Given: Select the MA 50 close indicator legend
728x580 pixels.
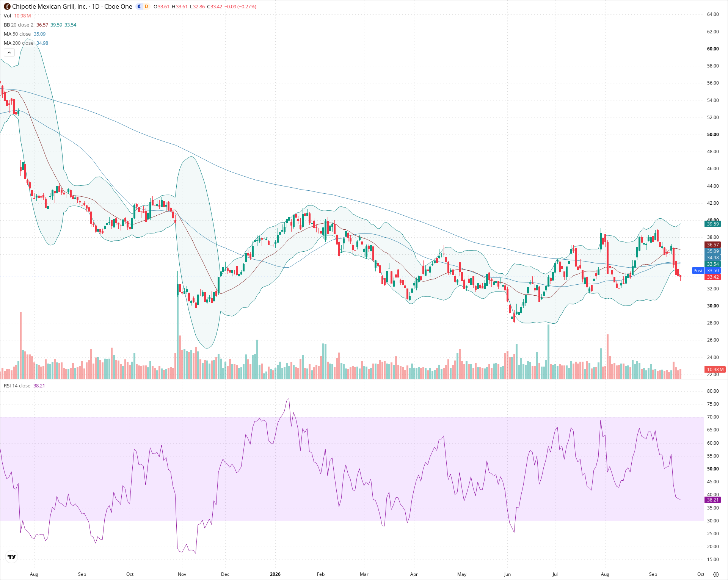Looking at the screenshot, I should 17,34.
